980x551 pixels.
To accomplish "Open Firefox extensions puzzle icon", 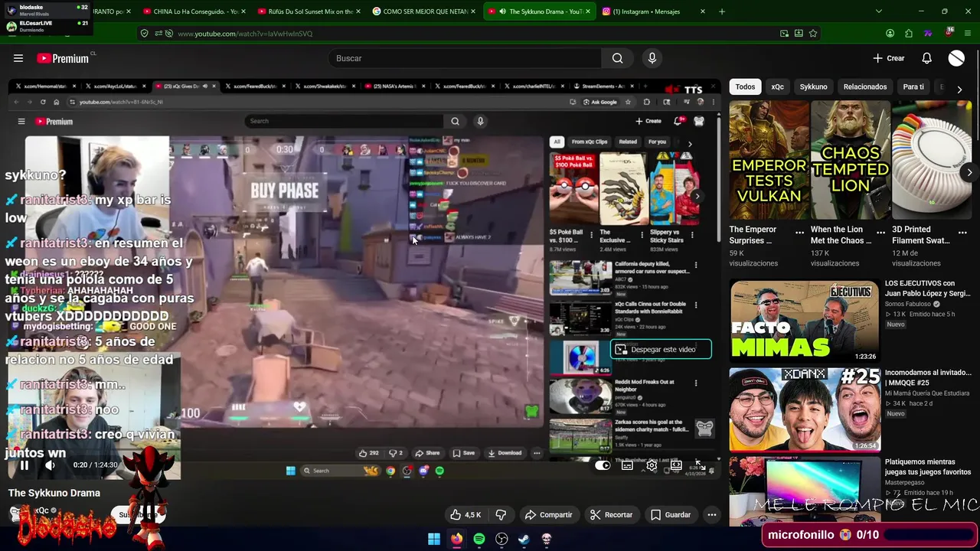I will [x=908, y=34].
